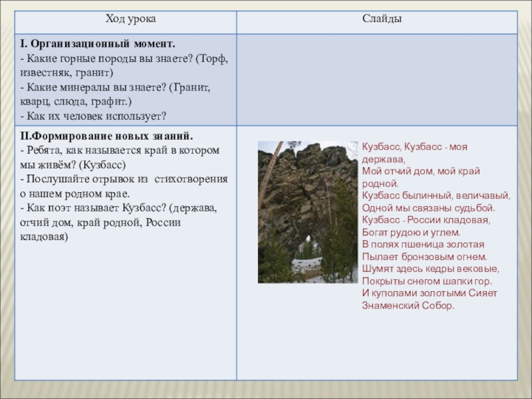
Task: Click the line 'известняк, гранит)'
Action: 67,73
